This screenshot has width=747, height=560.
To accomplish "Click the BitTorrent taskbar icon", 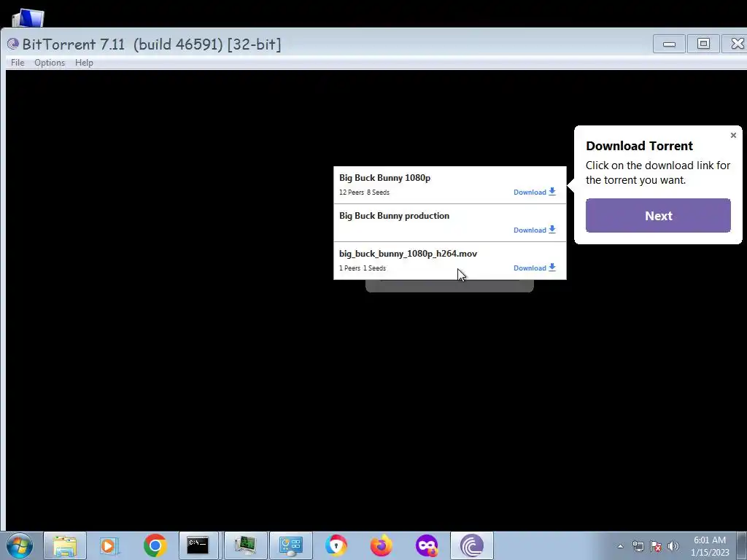I will tap(472, 545).
